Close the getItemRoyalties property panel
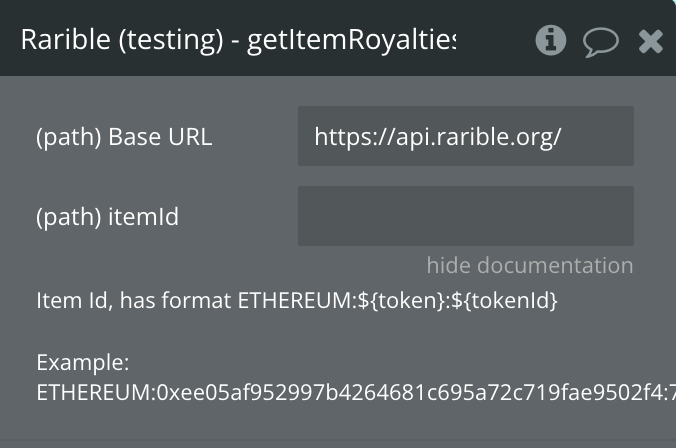The width and height of the screenshot is (676, 448). tap(651, 41)
